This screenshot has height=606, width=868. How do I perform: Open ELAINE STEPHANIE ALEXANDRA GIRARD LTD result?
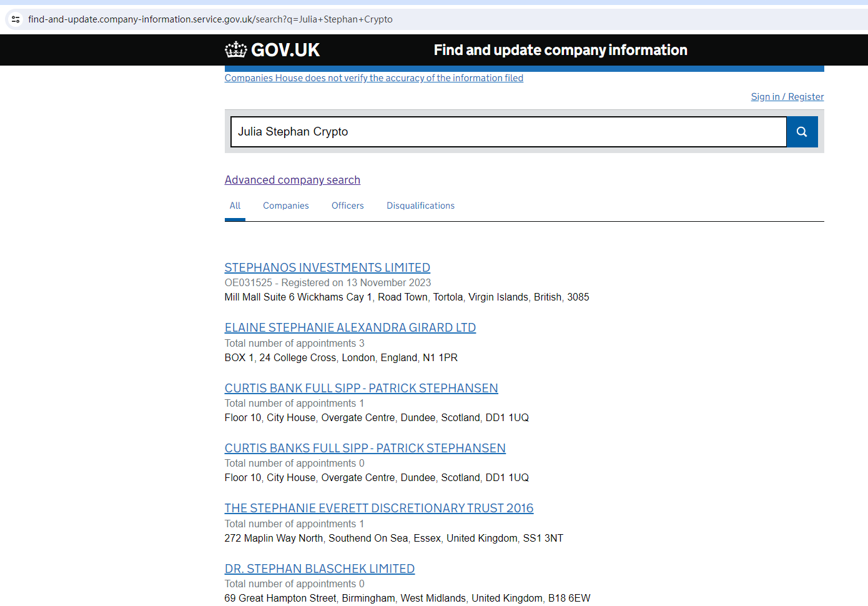[350, 328]
